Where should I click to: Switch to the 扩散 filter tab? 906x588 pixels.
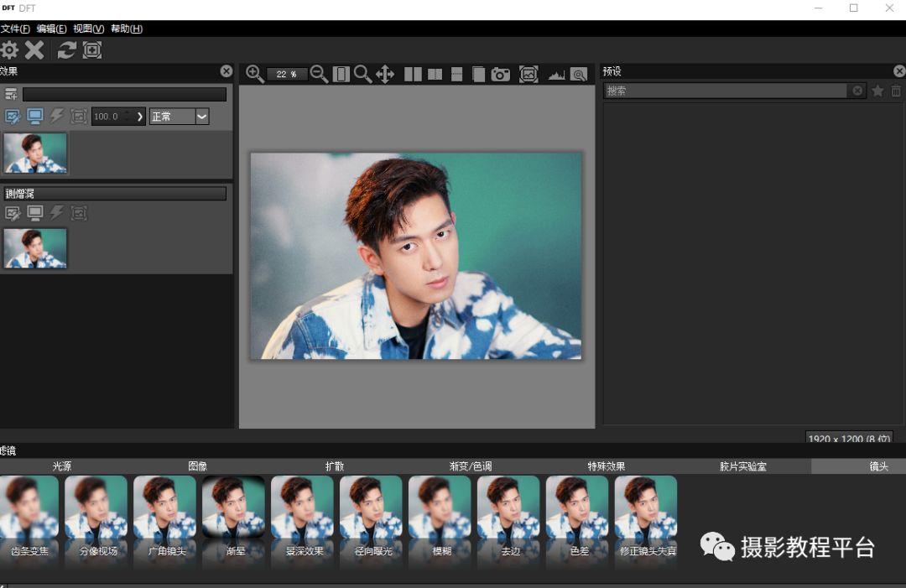[x=334, y=466]
